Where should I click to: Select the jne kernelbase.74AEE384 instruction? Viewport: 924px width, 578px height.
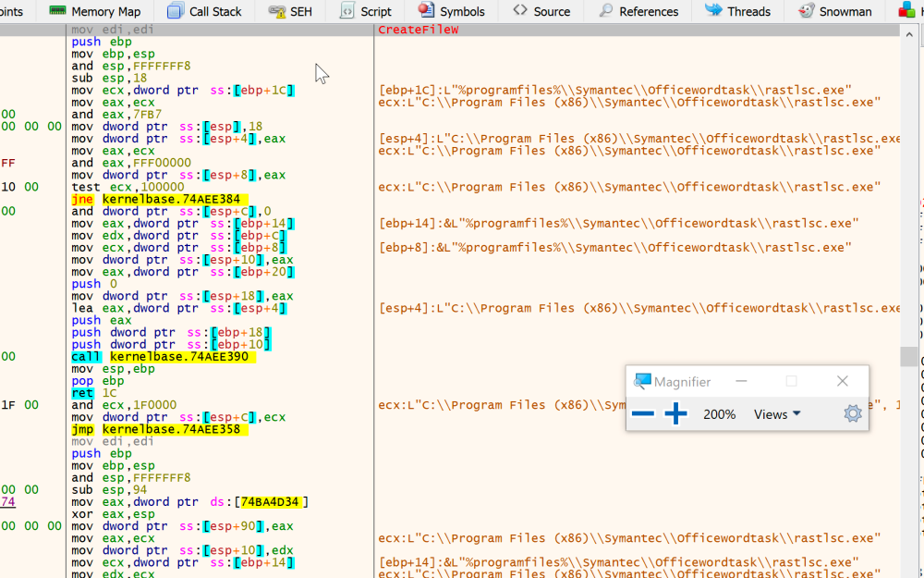point(157,199)
